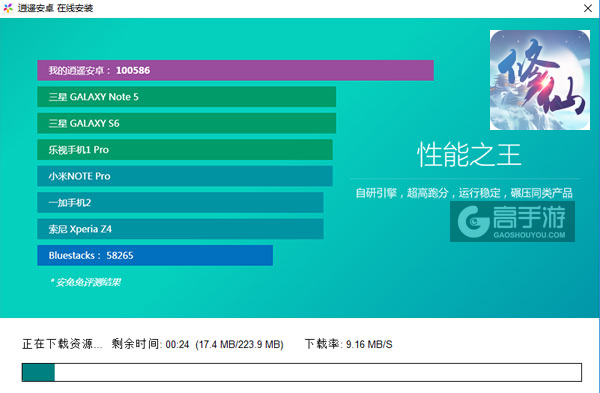Click the 性能之王 heading
Screen dimensions: 600x393
click(x=469, y=155)
